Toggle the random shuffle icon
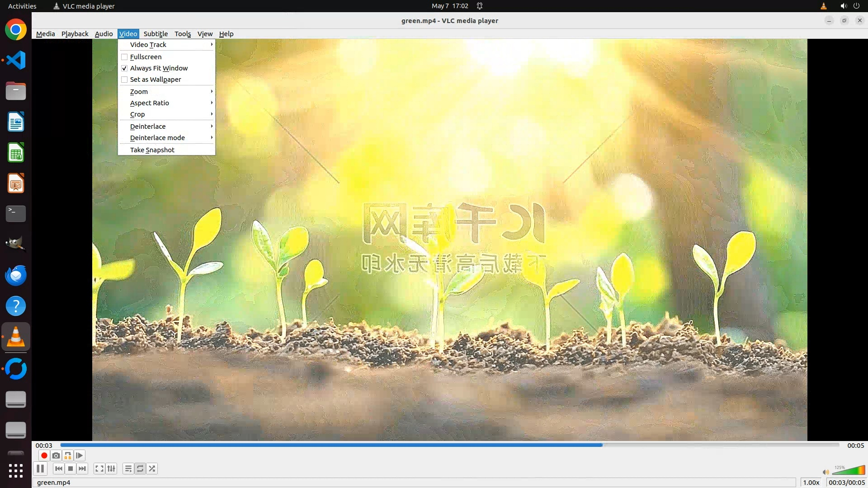Screen dimensions: 868x488 pos(152,469)
